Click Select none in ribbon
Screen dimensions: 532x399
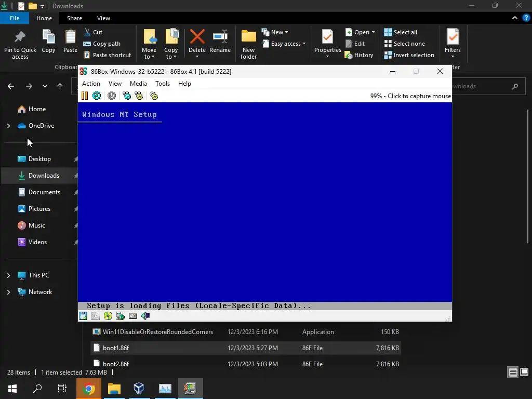(x=404, y=44)
